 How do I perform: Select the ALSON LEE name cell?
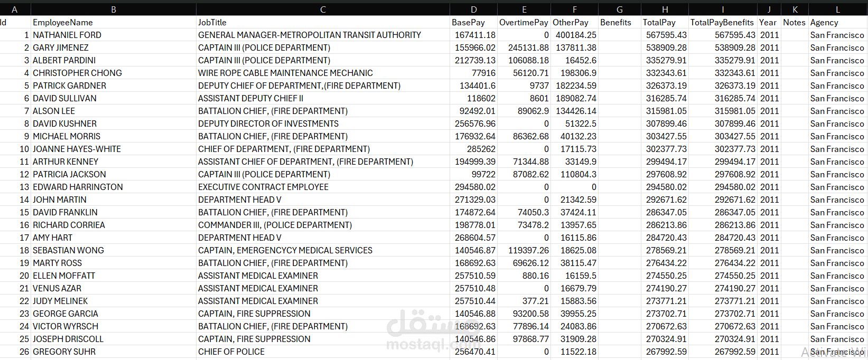click(114, 111)
